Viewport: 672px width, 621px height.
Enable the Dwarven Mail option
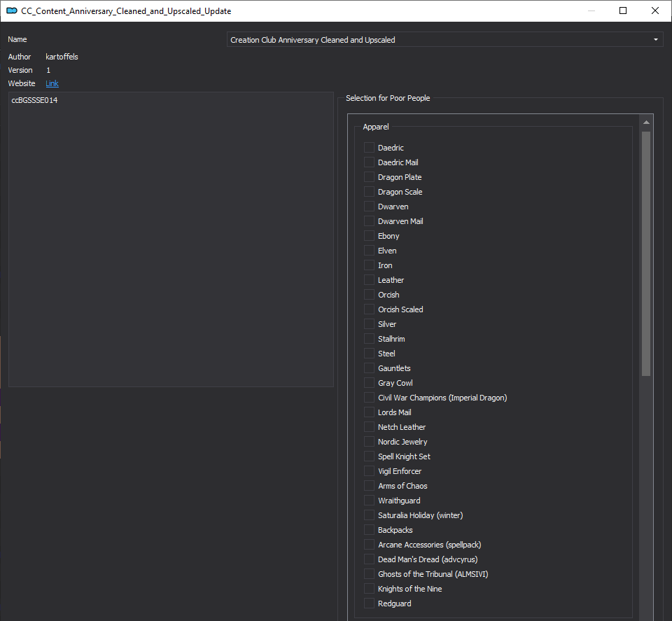coord(369,221)
